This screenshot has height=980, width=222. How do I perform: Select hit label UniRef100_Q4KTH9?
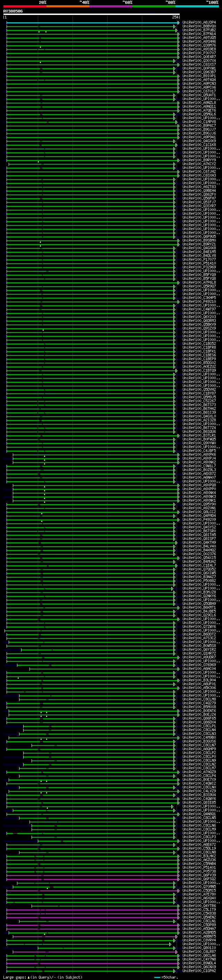199,543
